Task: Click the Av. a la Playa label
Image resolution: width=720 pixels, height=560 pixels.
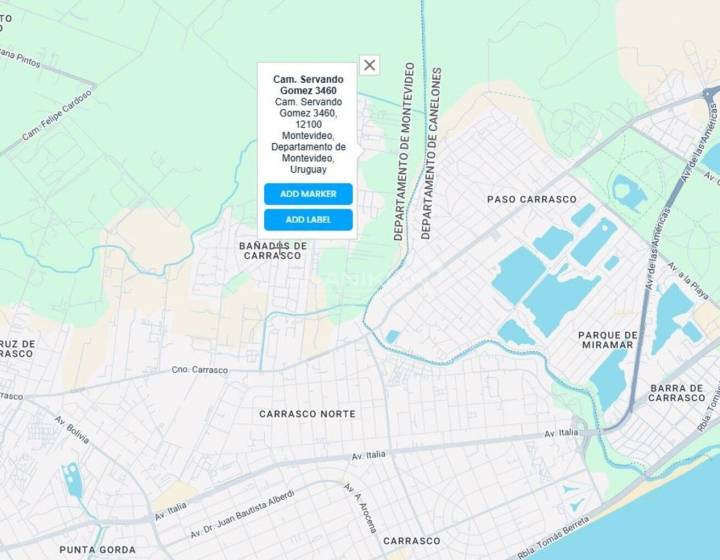Action: (688, 281)
